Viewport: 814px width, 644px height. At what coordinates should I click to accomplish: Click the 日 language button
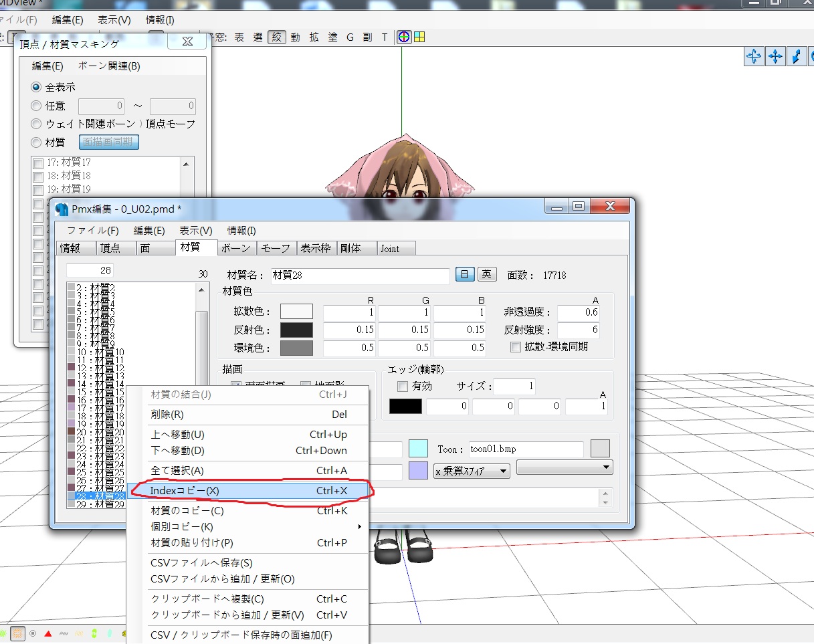tap(464, 274)
